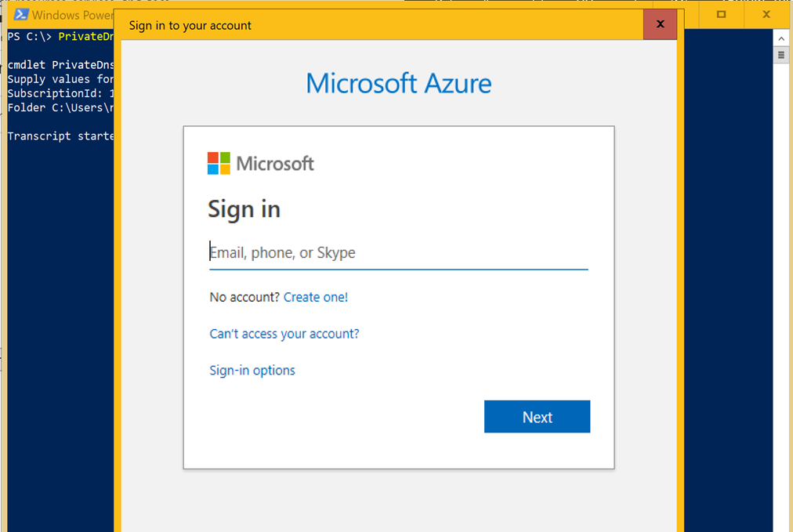Screen dimensions: 793x532
Task: Open the Can't access your account? link
Action: 284,333
